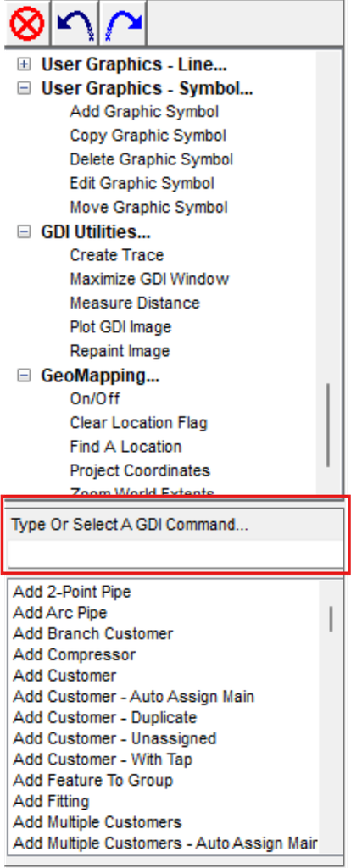Expand the User Graphics - Line node
The image size is (351, 868).
click(x=24, y=64)
